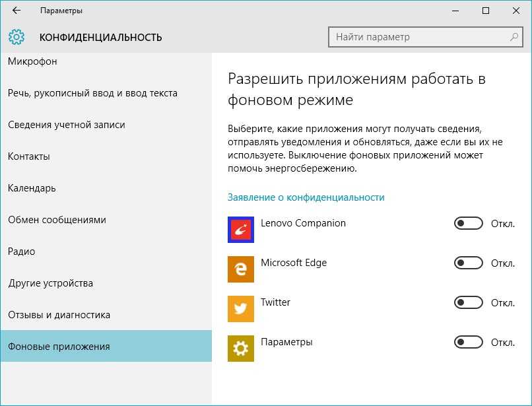Click the Lenovo Companion label
This screenshot has width=532, height=406.
click(x=304, y=223)
